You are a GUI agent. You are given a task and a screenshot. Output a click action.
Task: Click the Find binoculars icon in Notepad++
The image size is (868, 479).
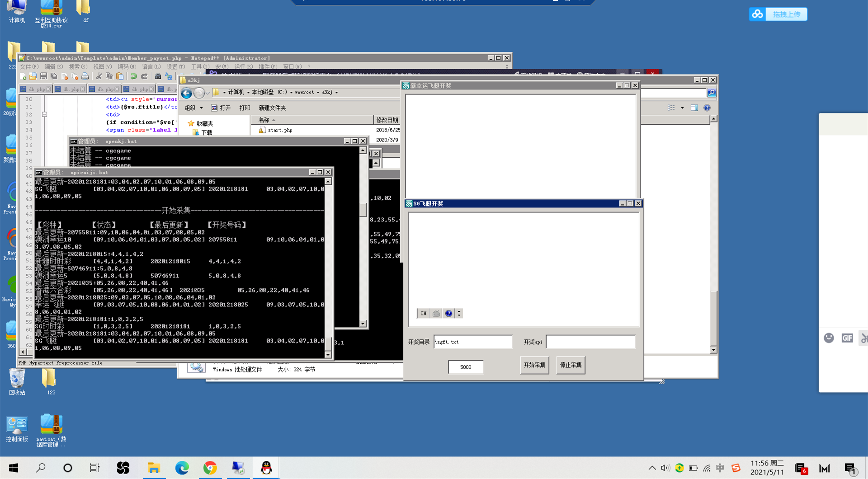[158, 76]
